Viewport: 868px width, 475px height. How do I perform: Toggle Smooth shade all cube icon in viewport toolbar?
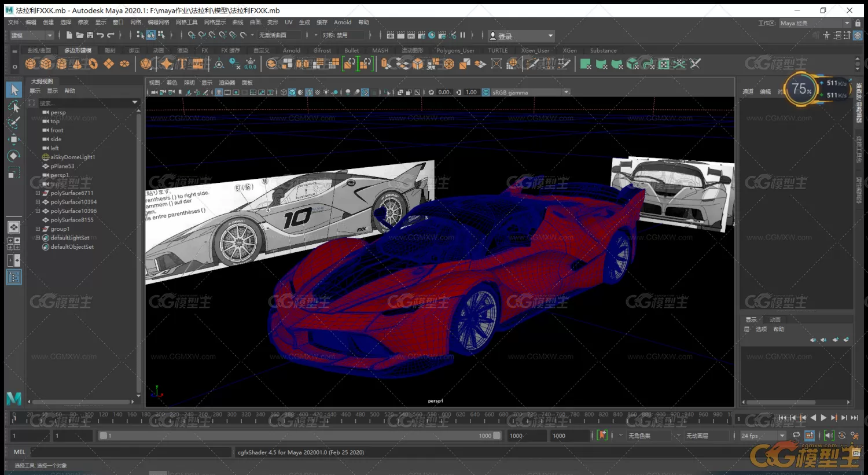[292, 93]
